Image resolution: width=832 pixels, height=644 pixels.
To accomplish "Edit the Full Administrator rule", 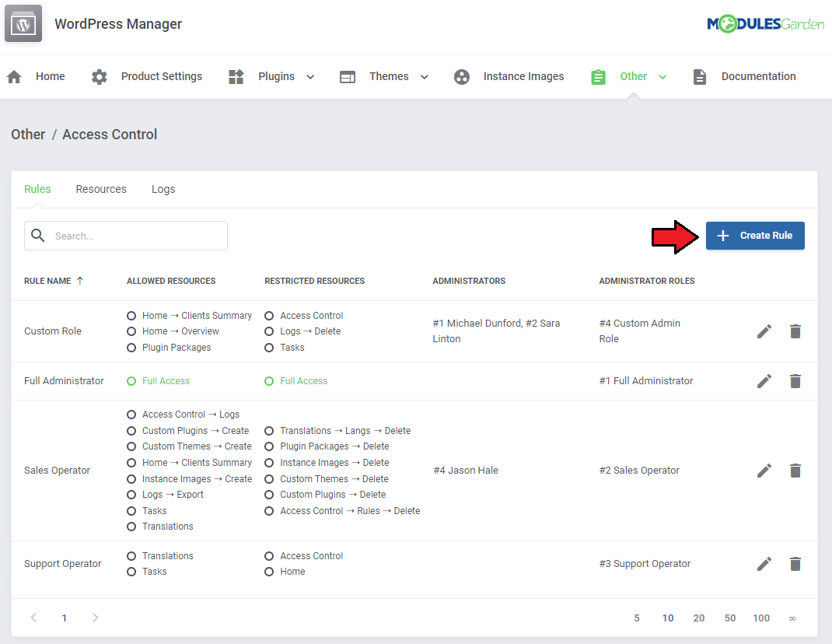I will tap(764, 381).
